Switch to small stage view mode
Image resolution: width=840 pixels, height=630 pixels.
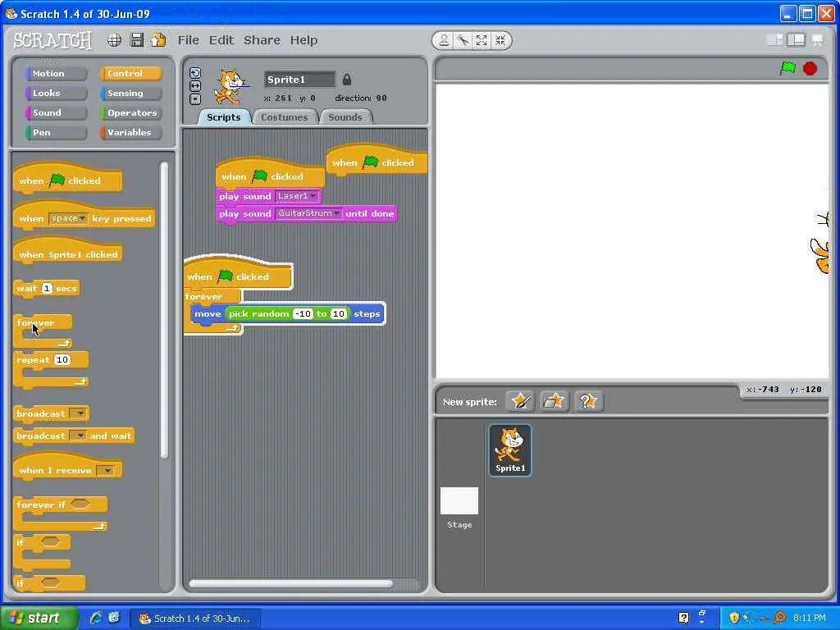click(x=774, y=39)
